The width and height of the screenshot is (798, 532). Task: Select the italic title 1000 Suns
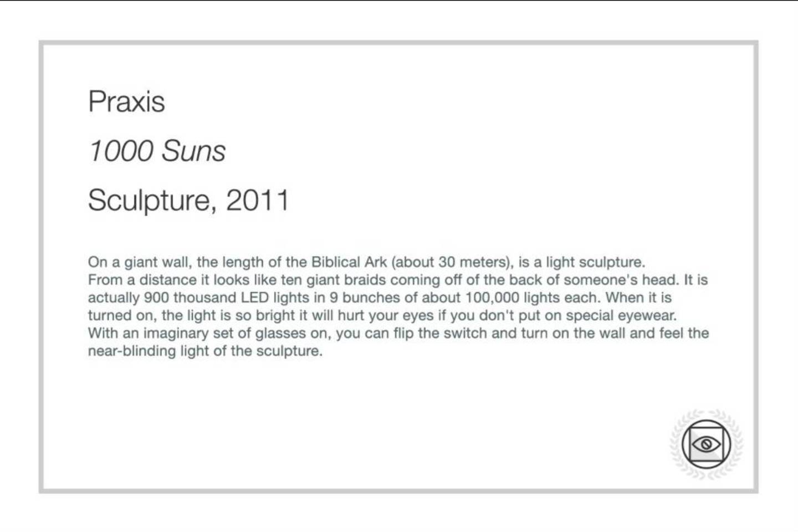pyautogui.click(x=157, y=151)
